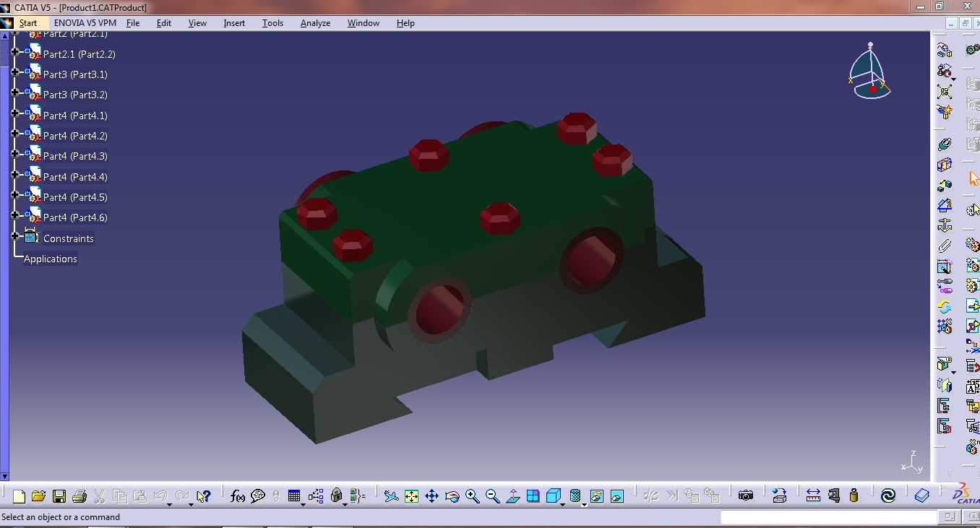Open the Undo history dropdown arrow

click(x=169, y=503)
